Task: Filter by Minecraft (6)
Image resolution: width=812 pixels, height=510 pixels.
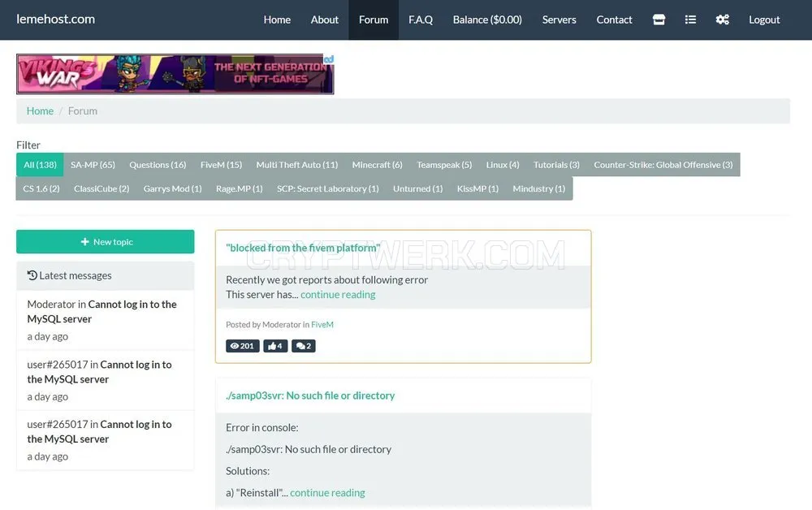Action: 377,165
